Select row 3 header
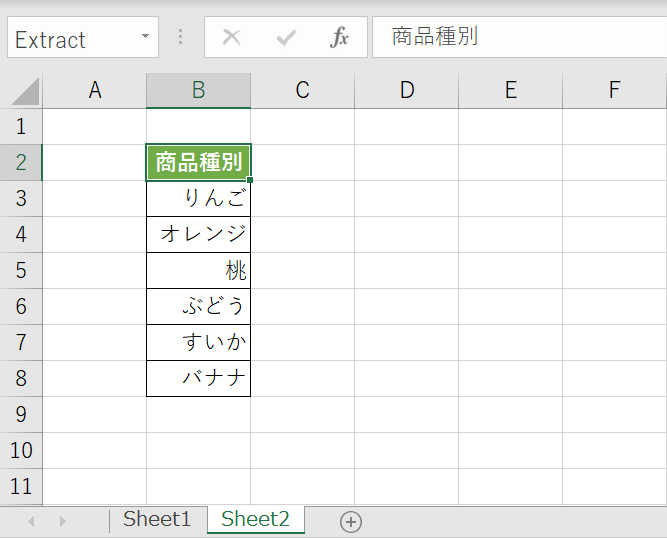The width and height of the screenshot is (667, 538). pyautogui.click(x=21, y=199)
